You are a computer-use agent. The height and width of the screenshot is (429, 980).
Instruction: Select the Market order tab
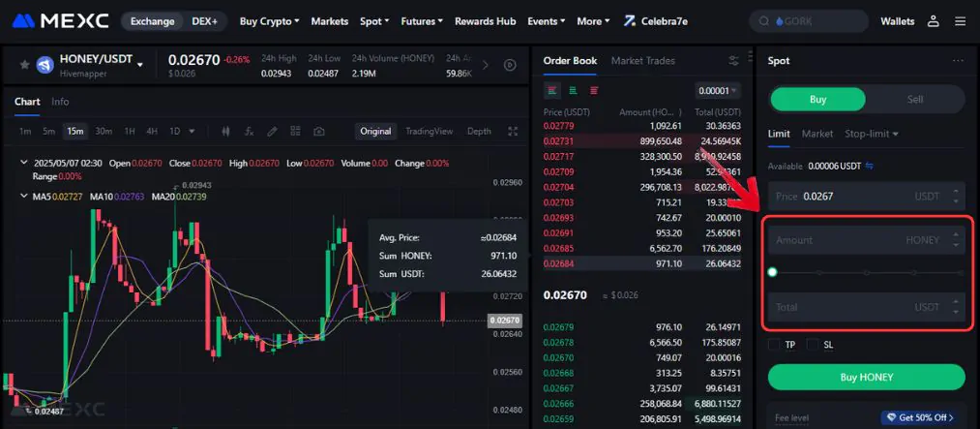[817, 134]
